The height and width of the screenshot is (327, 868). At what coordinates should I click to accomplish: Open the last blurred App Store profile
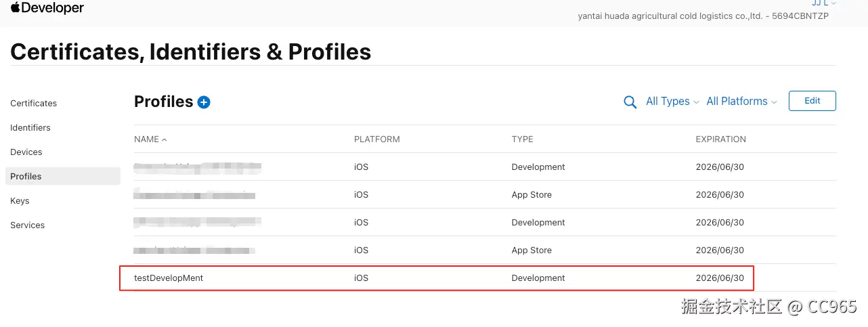(194, 250)
